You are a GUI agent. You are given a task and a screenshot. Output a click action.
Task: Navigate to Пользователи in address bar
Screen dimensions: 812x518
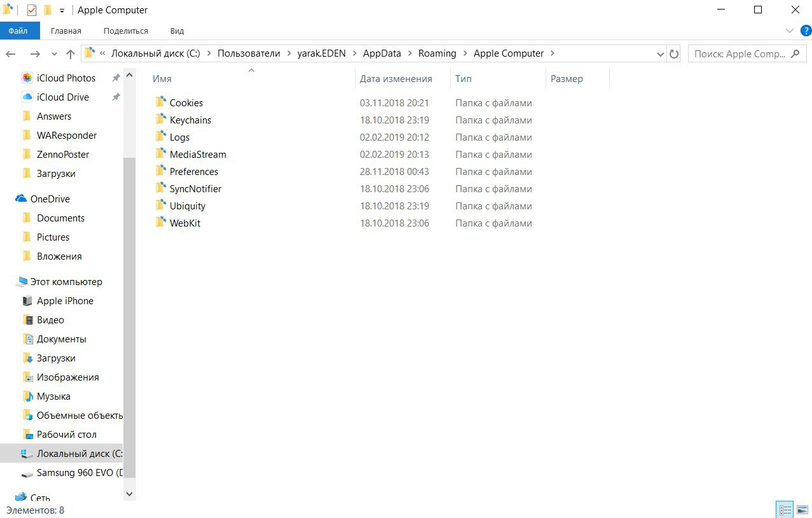[249, 53]
